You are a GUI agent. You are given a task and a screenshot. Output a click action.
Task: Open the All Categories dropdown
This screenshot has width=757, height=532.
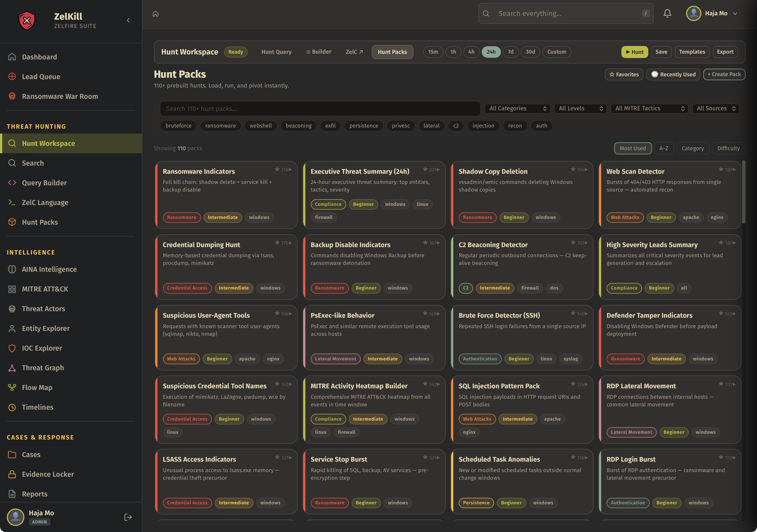(x=517, y=108)
